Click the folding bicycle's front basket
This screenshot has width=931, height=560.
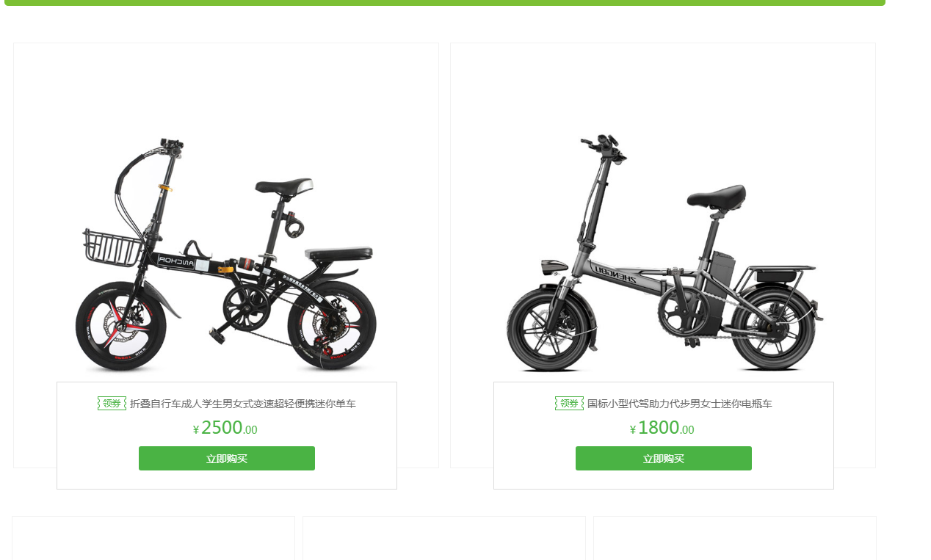point(112,248)
